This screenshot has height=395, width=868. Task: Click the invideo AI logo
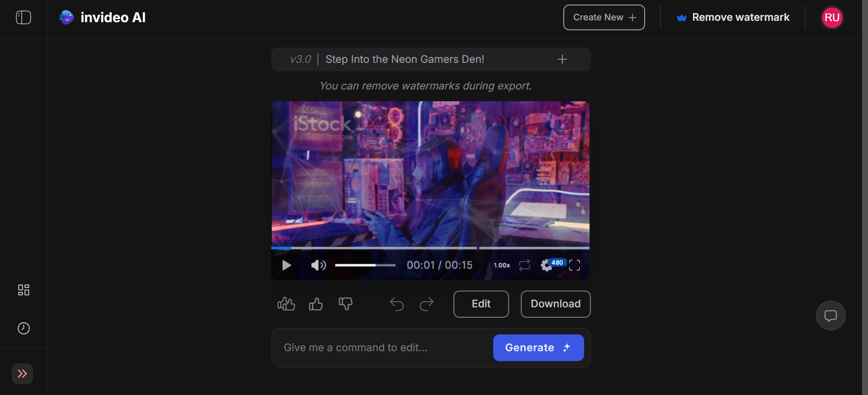103,18
